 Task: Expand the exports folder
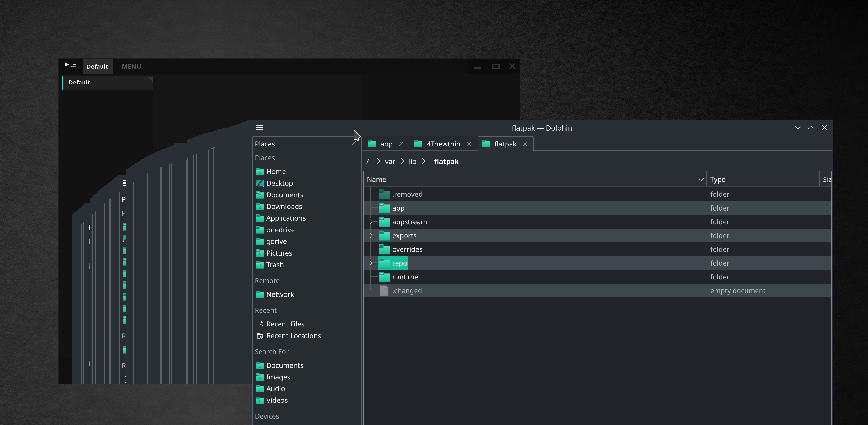click(x=371, y=235)
